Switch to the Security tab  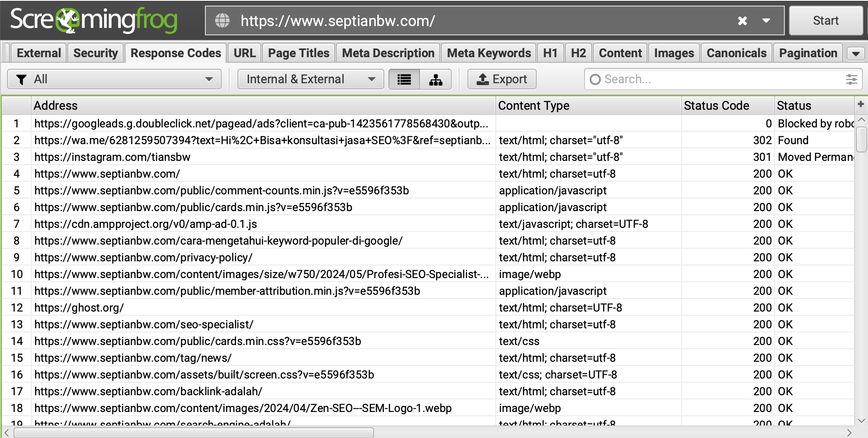[95, 53]
